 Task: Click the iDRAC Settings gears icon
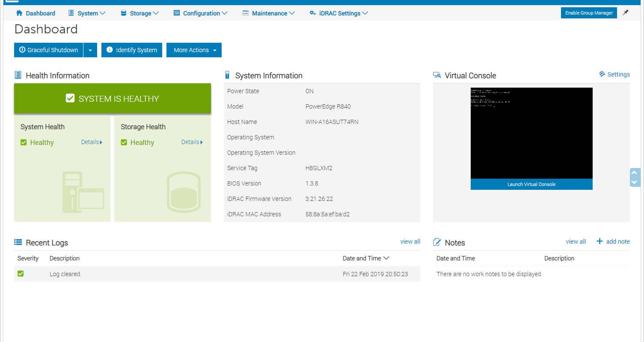pyautogui.click(x=313, y=13)
